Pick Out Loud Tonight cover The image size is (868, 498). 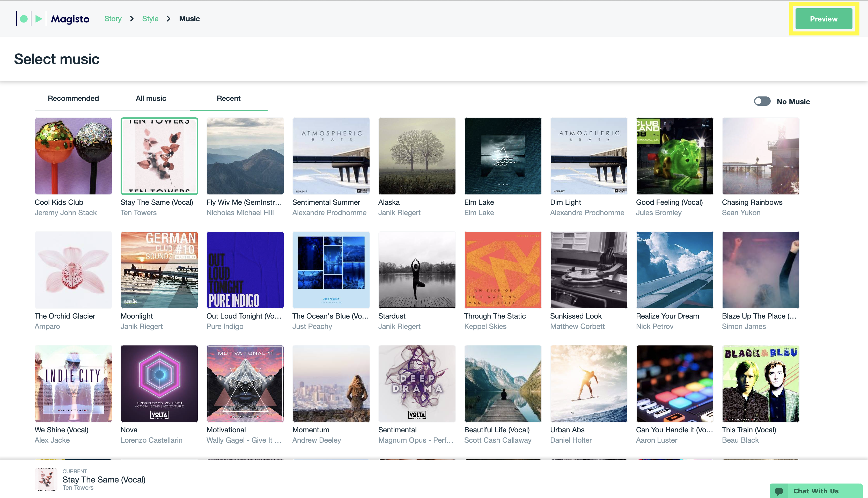(x=245, y=270)
